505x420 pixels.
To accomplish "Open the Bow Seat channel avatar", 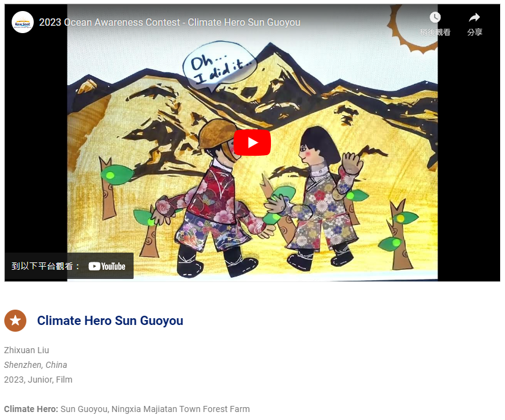I will 23,22.
